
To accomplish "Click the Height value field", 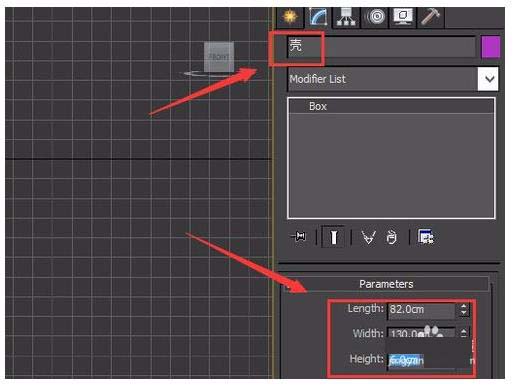I will (x=422, y=360).
